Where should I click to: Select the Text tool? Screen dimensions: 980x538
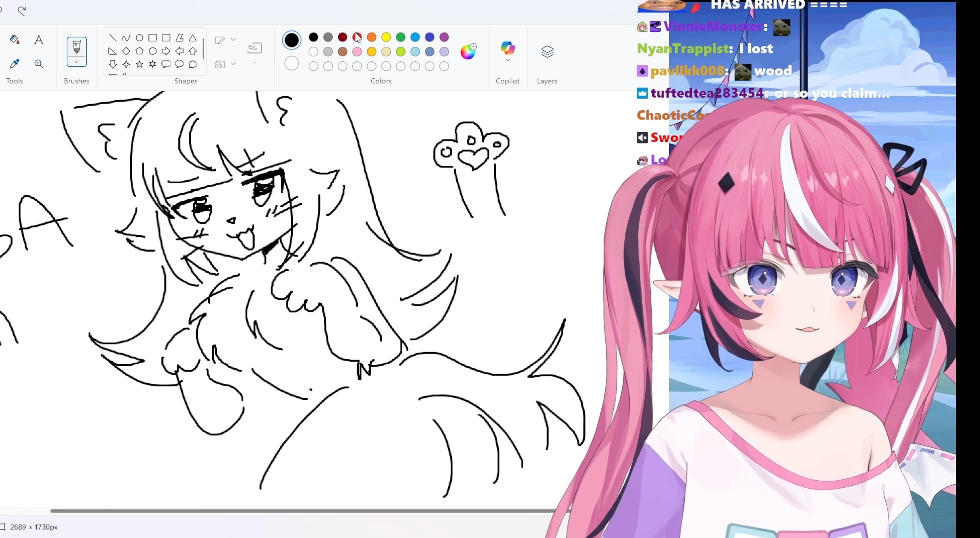pyautogui.click(x=38, y=40)
